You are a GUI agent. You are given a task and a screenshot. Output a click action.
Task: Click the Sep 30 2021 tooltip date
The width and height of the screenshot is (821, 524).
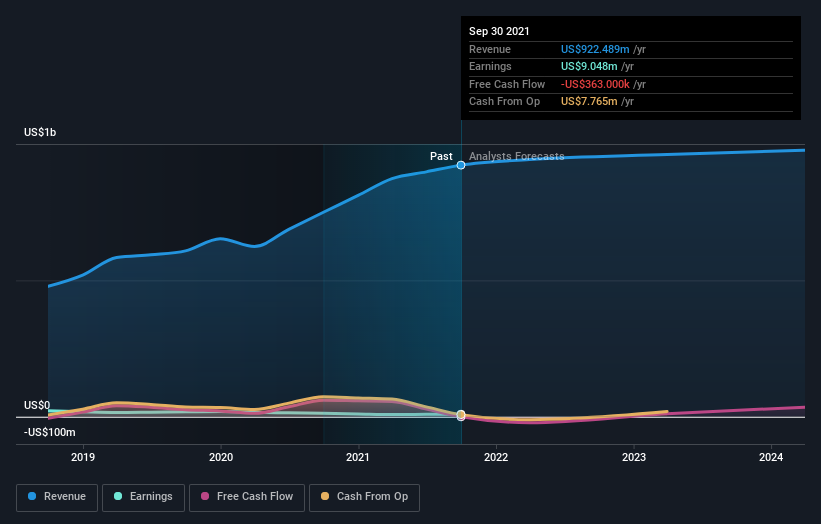coord(499,31)
